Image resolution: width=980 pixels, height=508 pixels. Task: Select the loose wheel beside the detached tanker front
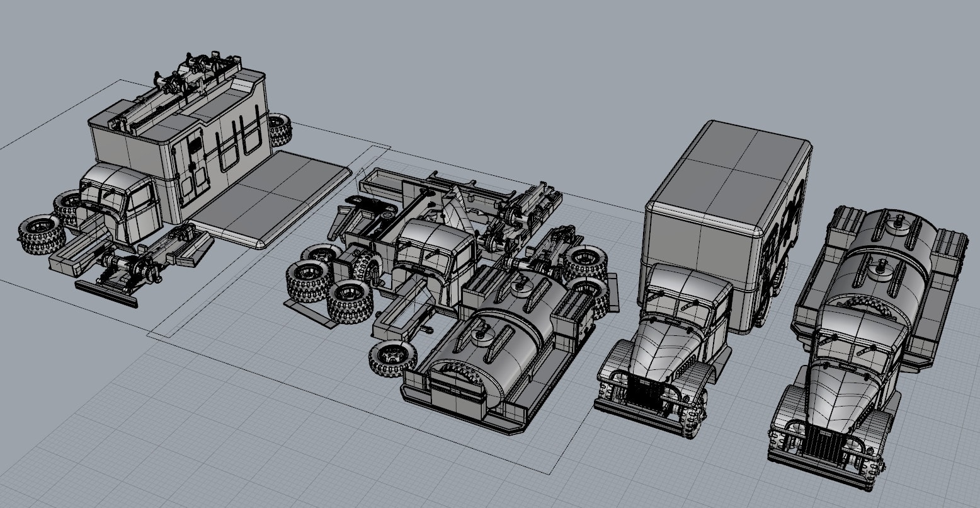pyautogui.click(x=392, y=359)
